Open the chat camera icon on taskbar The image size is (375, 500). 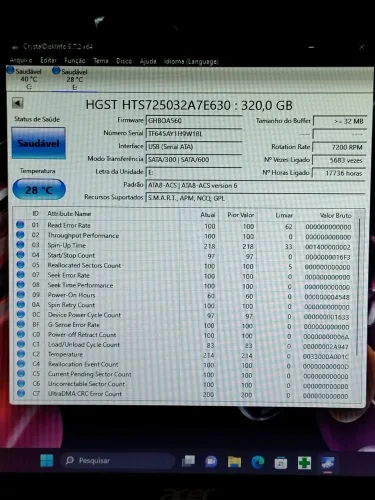click(x=211, y=462)
